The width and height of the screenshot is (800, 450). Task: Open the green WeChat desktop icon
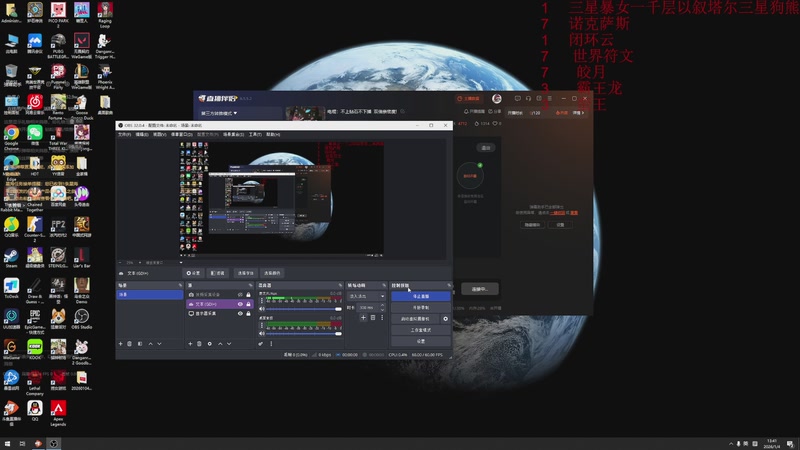point(35,134)
